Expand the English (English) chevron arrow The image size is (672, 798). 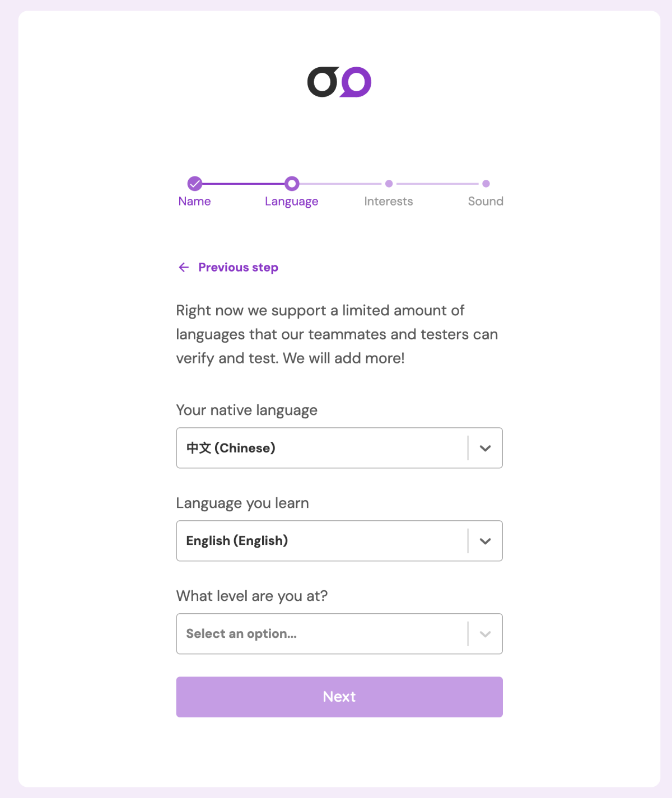(486, 541)
